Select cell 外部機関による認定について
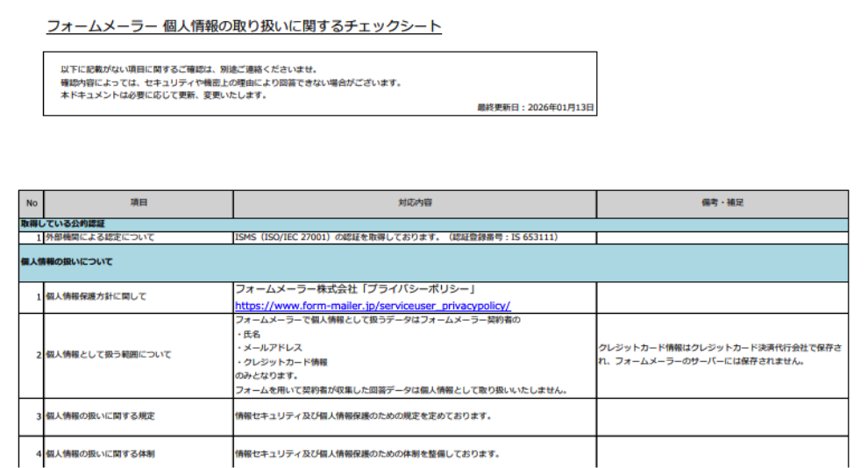Viewport: 868px width, 468px height. [x=139, y=238]
